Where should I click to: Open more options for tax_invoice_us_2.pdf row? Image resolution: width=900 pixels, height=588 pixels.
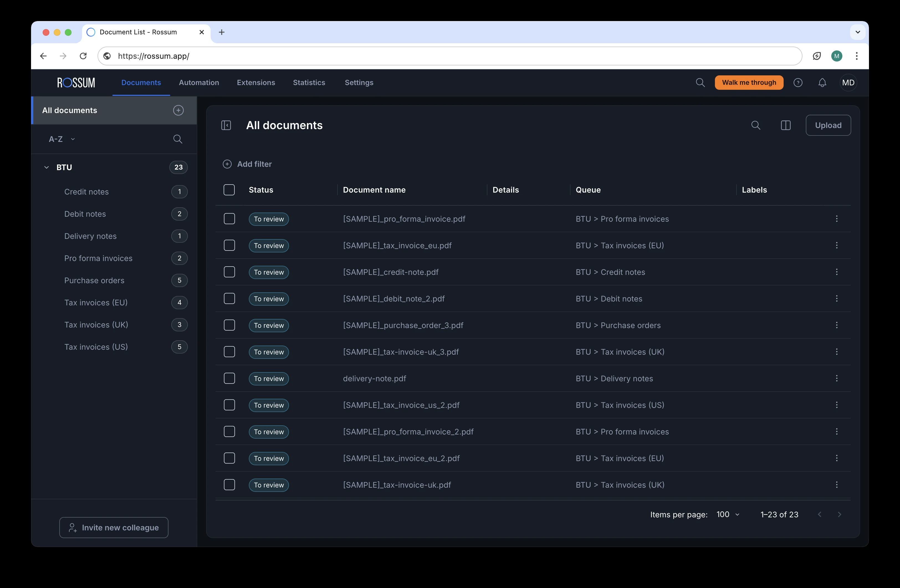point(837,405)
